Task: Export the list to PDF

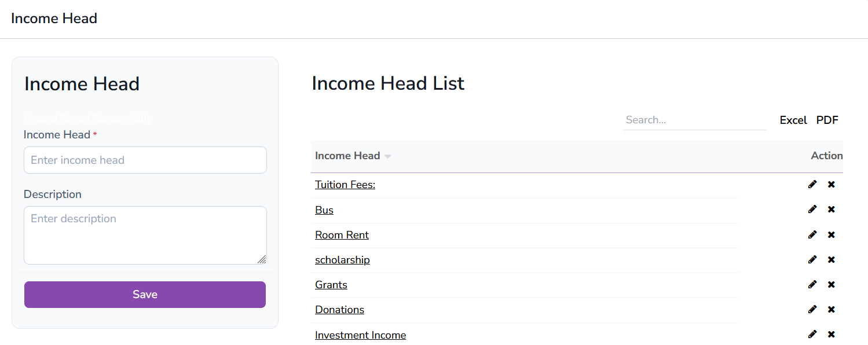Action: click(827, 120)
